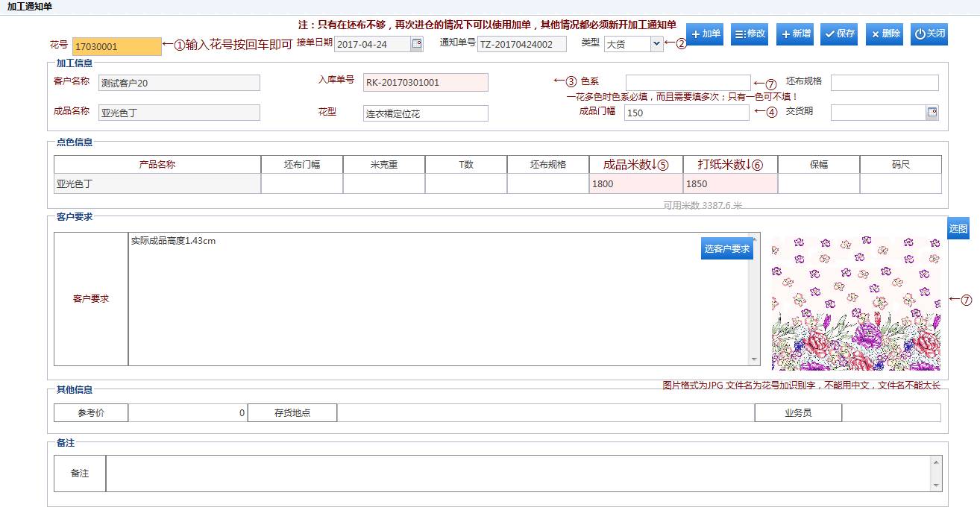Click the 存货地点 input field
The height and width of the screenshot is (519, 980).
click(544, 412)
